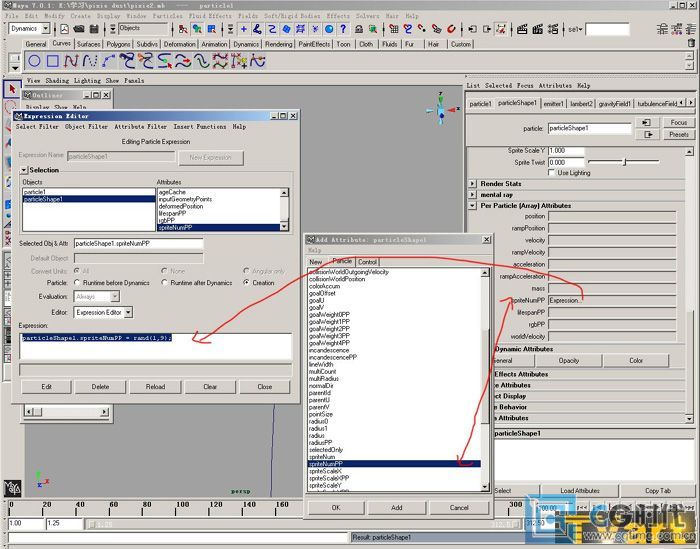Screen dimensions: 700x549
Task: Expand the mental ray section
Action: (x=473, y=195)
